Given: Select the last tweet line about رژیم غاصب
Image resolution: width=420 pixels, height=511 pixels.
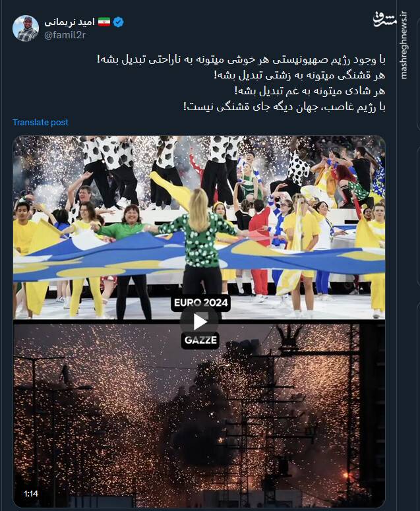Looking at the screenshot, I should point(284,107).
